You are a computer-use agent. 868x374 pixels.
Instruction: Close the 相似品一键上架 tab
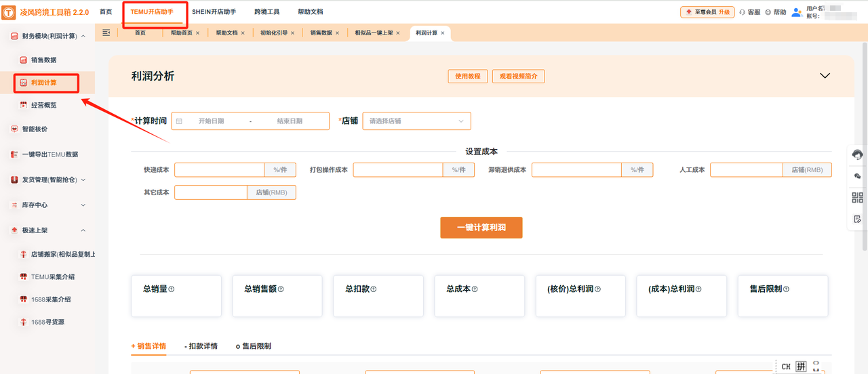tap(398, 33)
